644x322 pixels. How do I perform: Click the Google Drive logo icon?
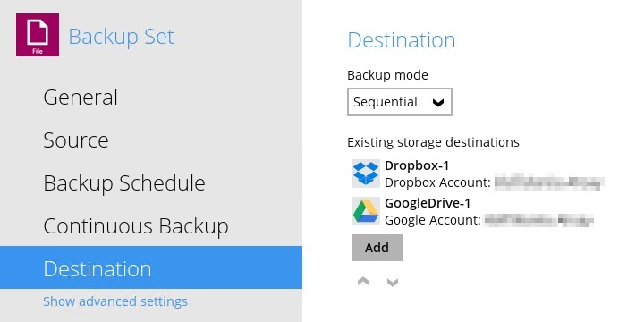pos(366,211)
